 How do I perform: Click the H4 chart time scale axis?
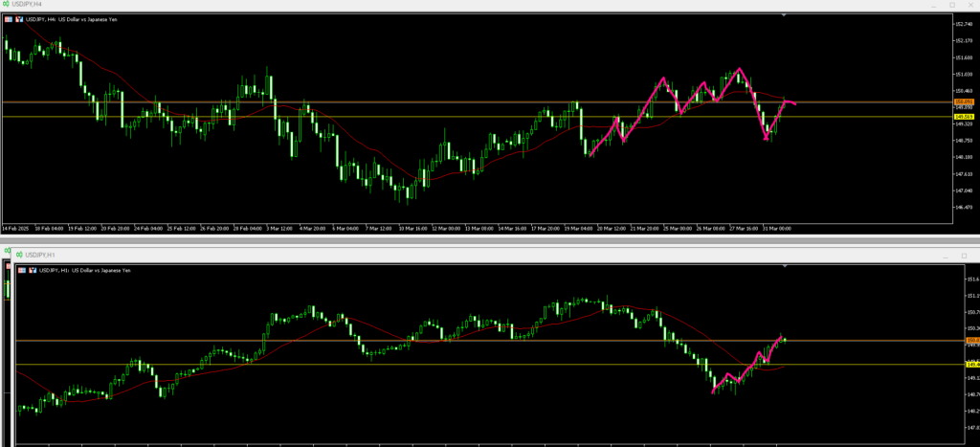tap(383, 229)
